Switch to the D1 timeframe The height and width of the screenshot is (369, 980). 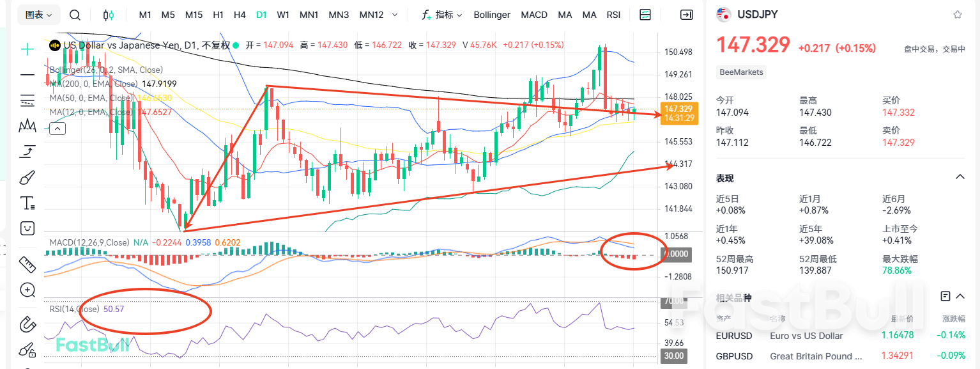(260, 14)
